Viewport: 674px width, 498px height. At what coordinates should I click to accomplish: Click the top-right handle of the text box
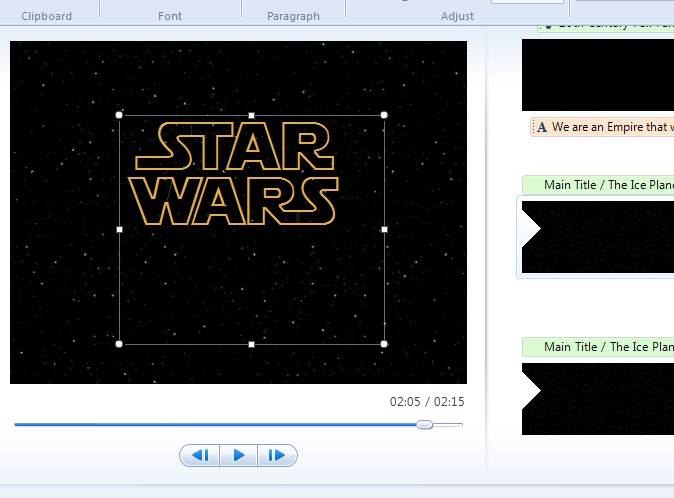click(x=384, y=115)
